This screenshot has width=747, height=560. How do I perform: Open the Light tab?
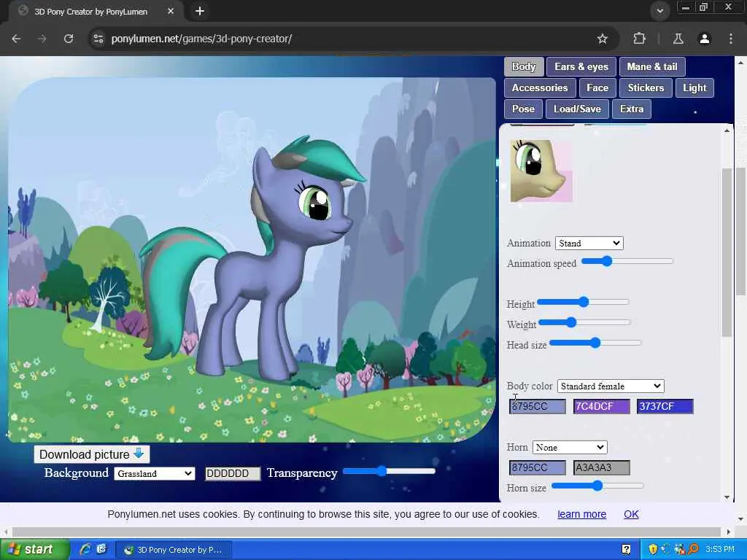click(694, 87)
